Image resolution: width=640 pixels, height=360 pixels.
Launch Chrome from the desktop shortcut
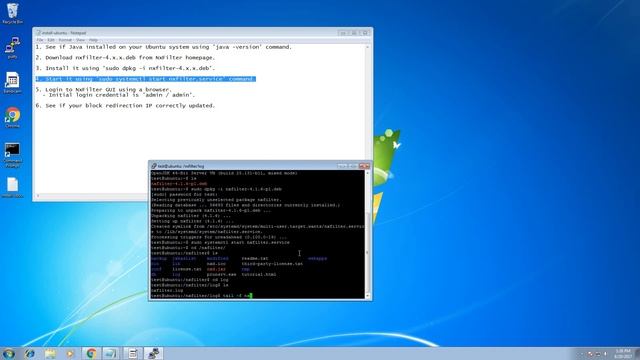13,118
